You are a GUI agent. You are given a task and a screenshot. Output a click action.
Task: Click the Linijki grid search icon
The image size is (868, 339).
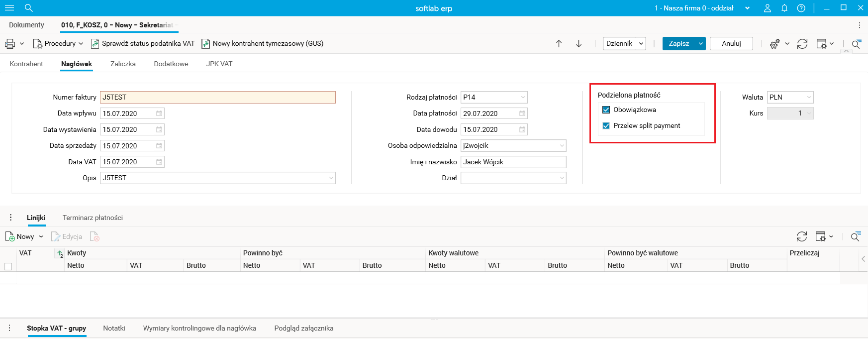[x=856, y=236]
